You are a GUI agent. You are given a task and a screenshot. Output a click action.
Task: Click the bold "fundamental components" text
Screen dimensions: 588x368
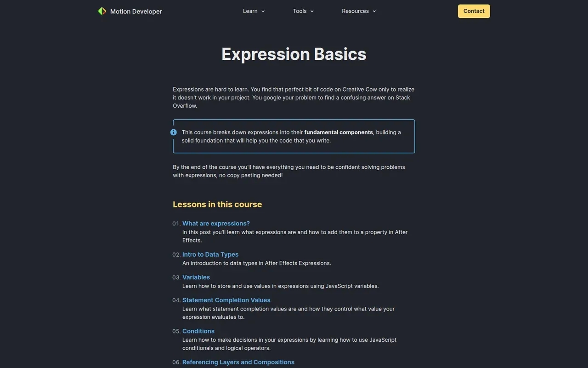[339, 132]
